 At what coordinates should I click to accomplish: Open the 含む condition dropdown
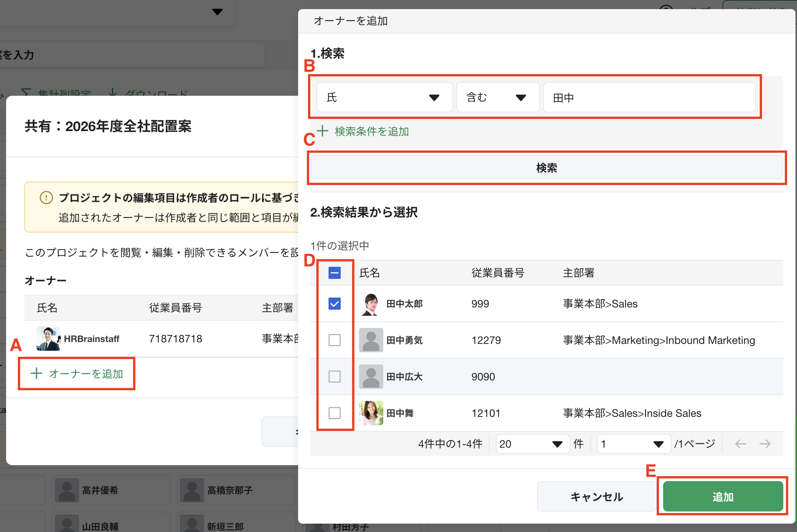497,98
